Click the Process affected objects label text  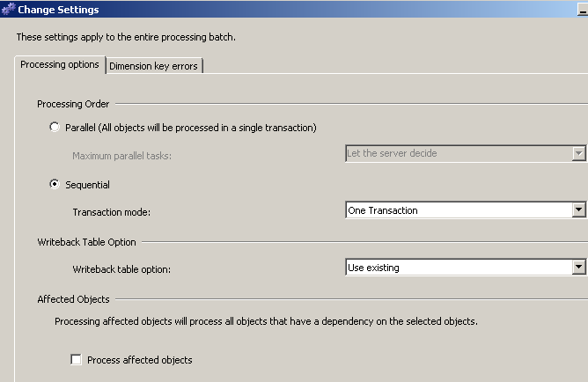(139, 360)
